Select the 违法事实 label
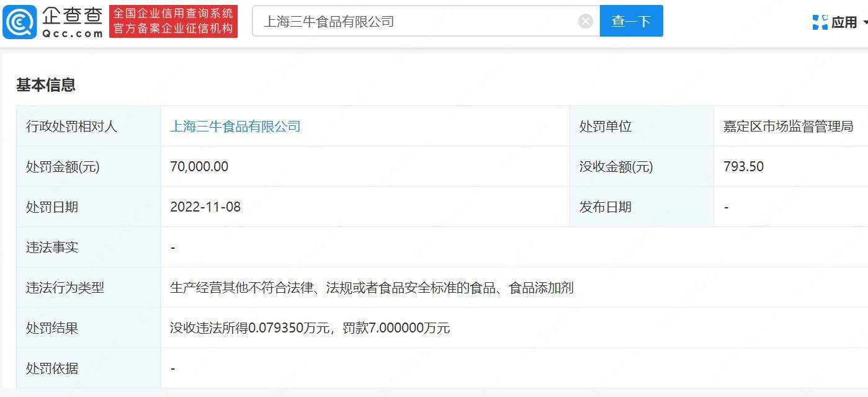The image size is (868, 397). 52,248
